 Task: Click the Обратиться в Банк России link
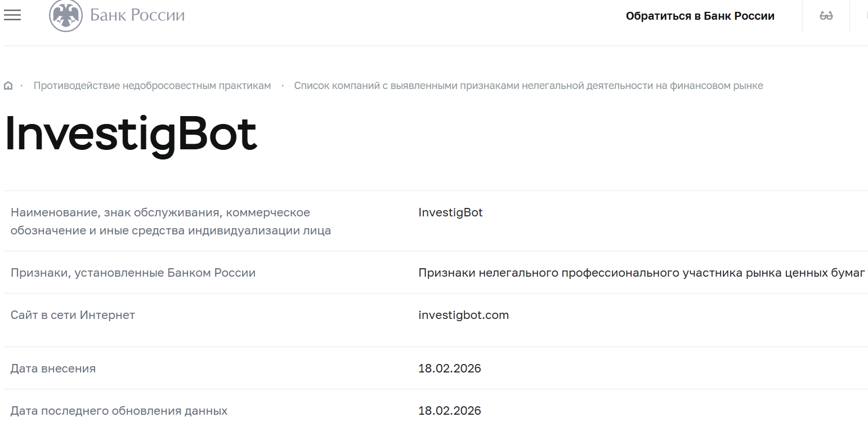coord(700,16)
